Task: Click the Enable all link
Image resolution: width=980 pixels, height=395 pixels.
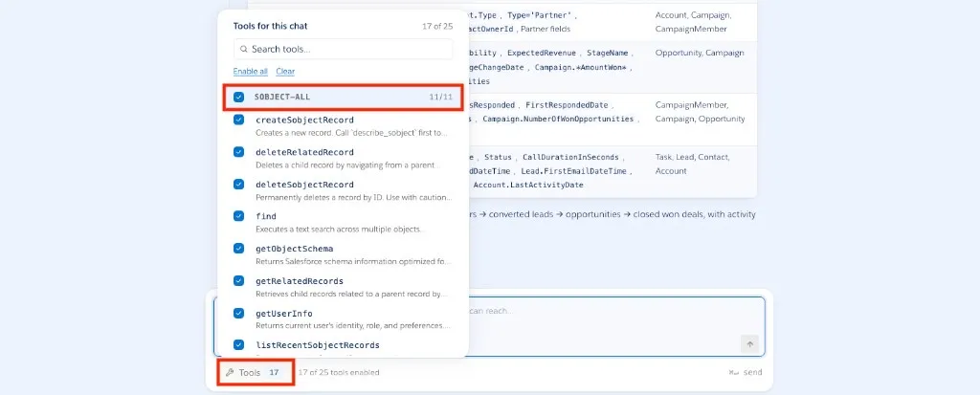Action: point(251,71)
